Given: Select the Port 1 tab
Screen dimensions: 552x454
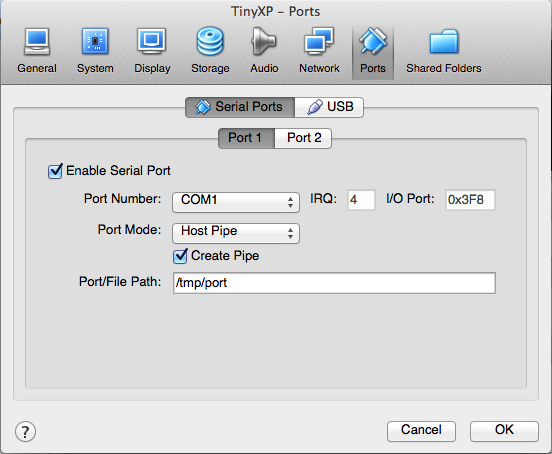Looking at the screenshot, I should point(246,138).
